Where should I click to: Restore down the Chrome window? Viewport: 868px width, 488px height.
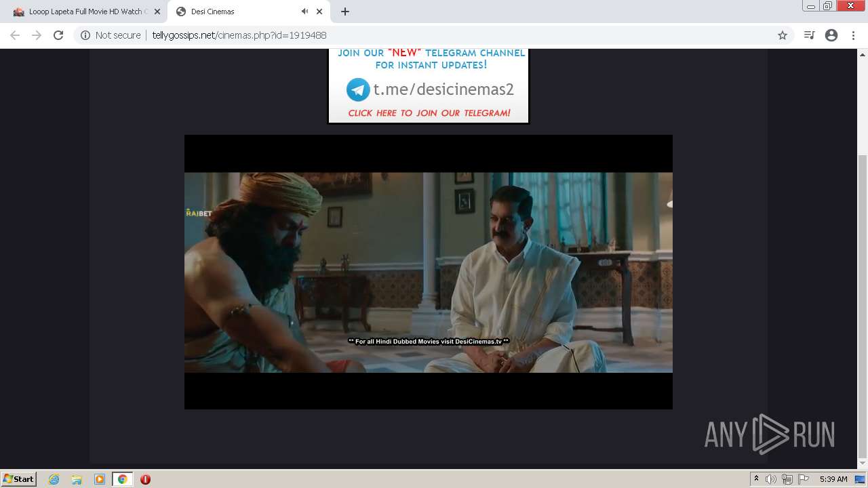pyautogui.click(x=828, y=6)
